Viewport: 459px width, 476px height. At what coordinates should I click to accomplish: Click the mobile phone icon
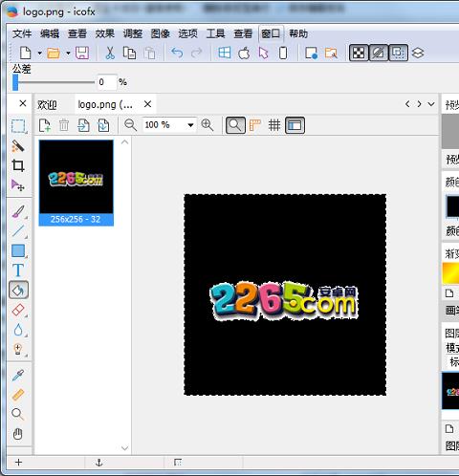click(283, 53)
